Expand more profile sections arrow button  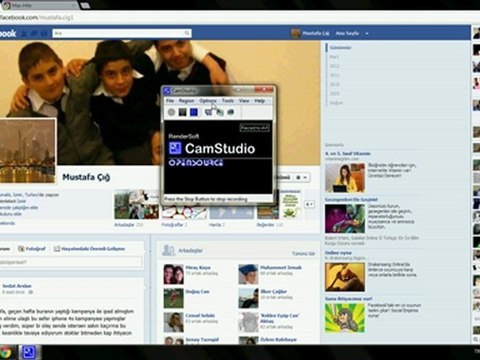pos(310,204)
